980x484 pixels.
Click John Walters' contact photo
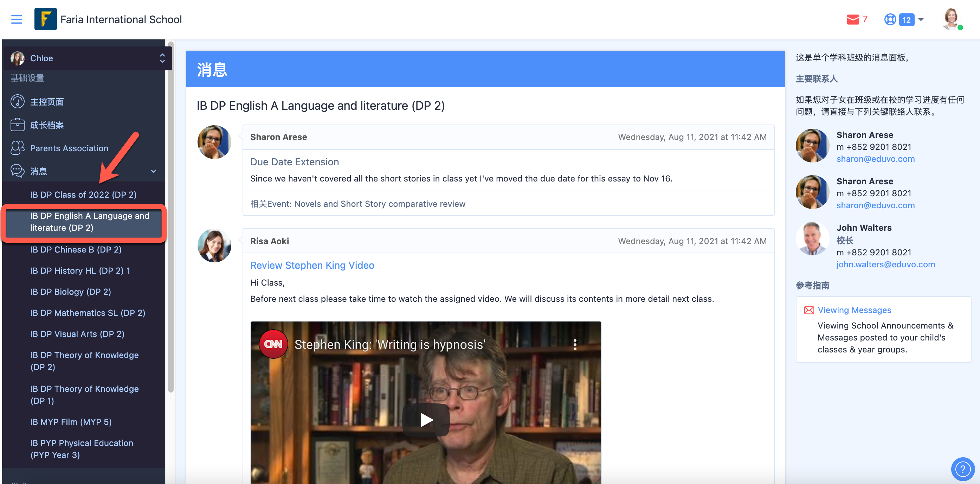pos(812,238)
